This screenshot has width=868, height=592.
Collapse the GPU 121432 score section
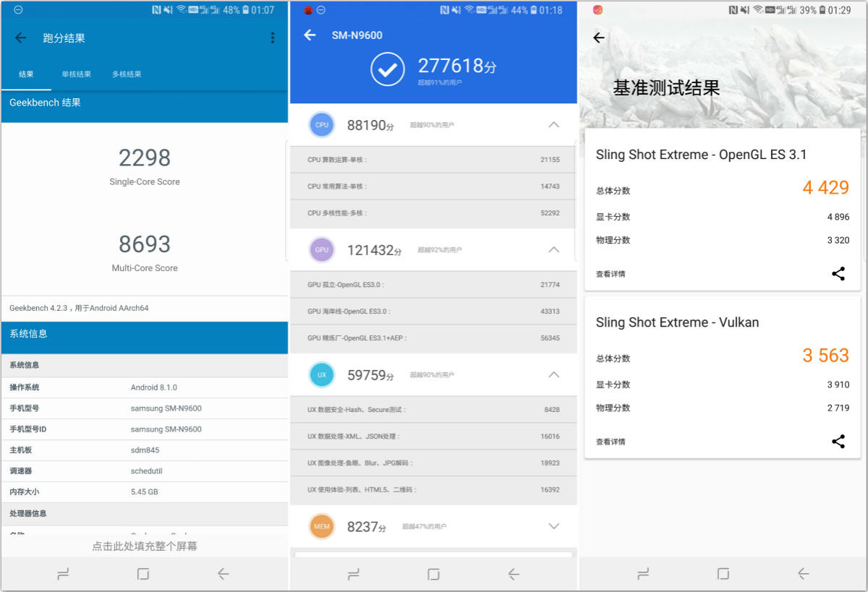[553, 250]
